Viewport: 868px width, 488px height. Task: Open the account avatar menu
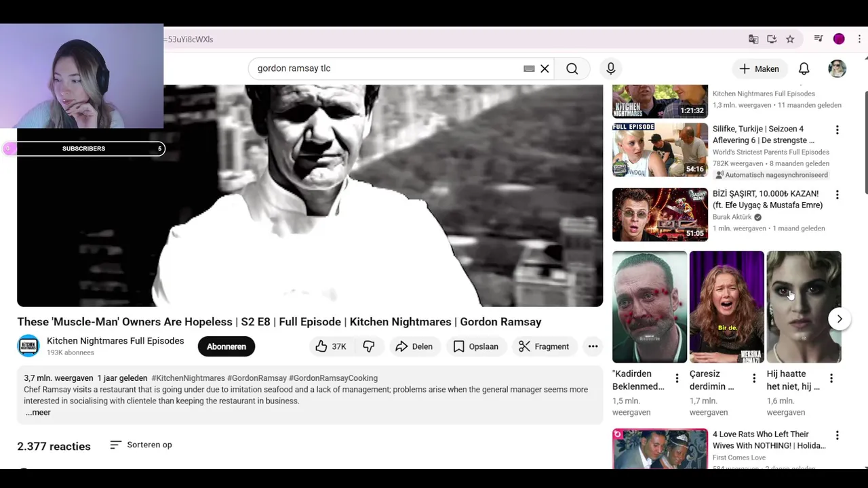point(837,68)
